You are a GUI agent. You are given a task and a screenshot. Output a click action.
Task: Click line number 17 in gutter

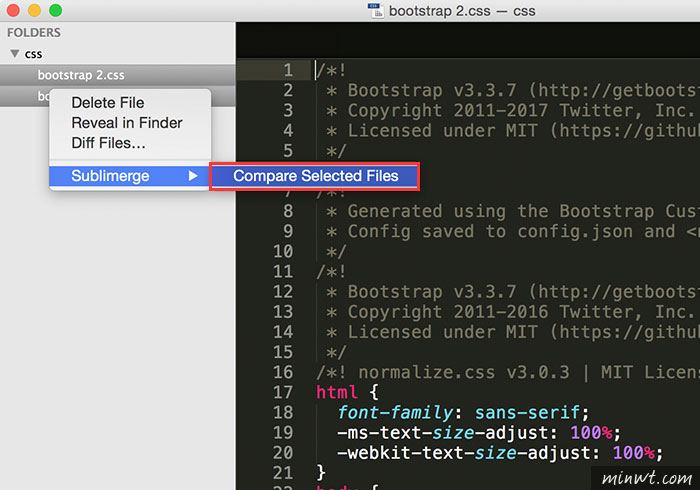(283, 392)
